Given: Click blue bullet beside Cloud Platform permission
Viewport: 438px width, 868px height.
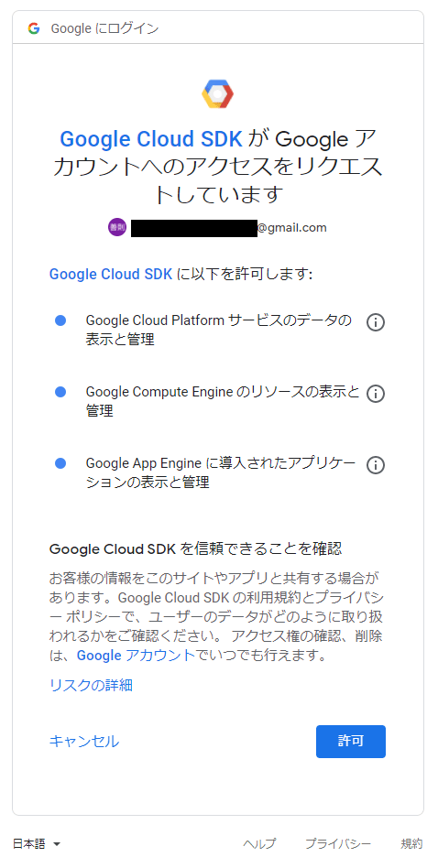Looking at the screenshot, I should click(x=60, y=320).
